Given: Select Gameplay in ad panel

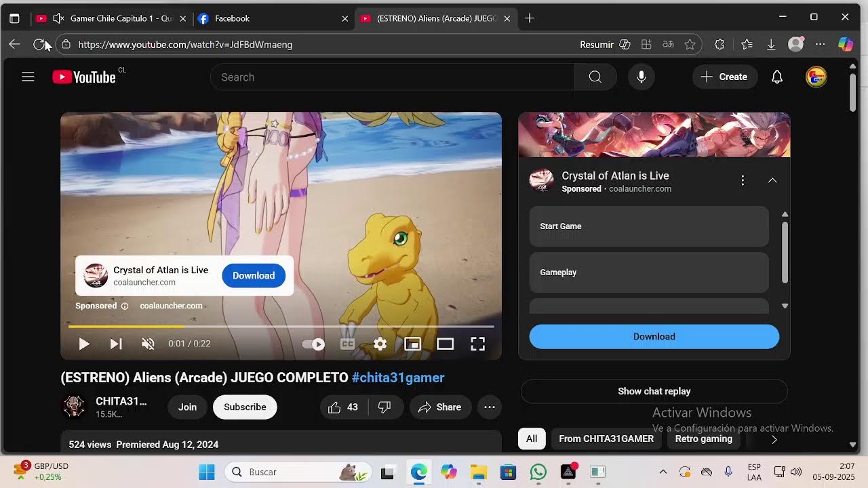Looking at the screenshot, I should [x=649, y=272].
